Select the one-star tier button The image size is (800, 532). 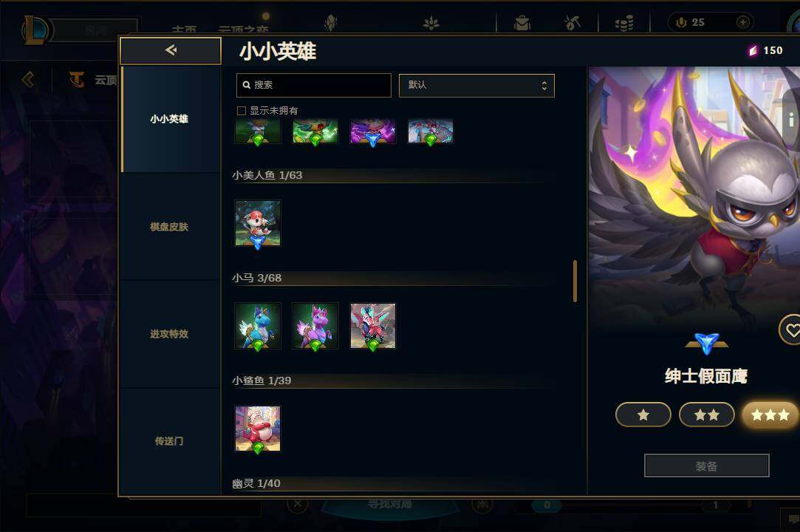(643, 415)
